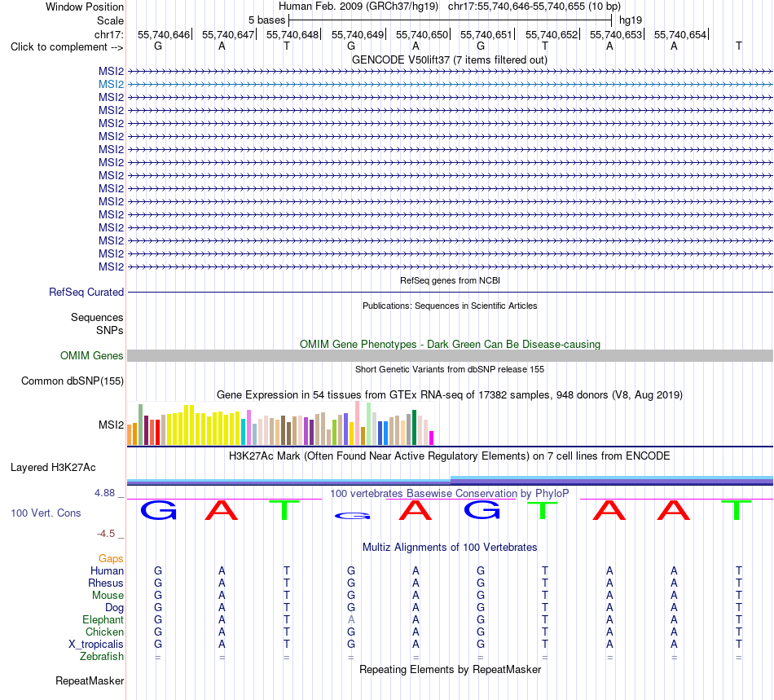The height and width of the screenshot is (700, 774).
Task: Click the '5 bases' scale bar text
Action: (x=266, y=20)
